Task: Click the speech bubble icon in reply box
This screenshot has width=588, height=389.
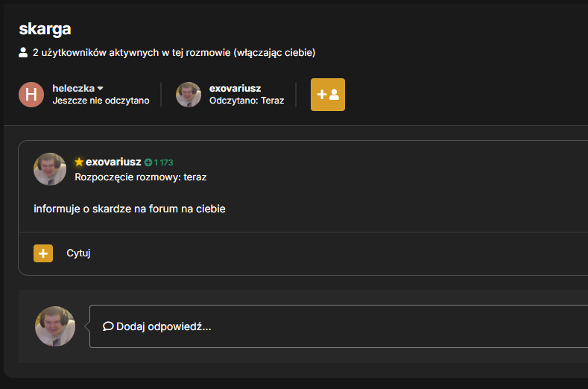Action: pyautogui.click(x=108, y=326)
